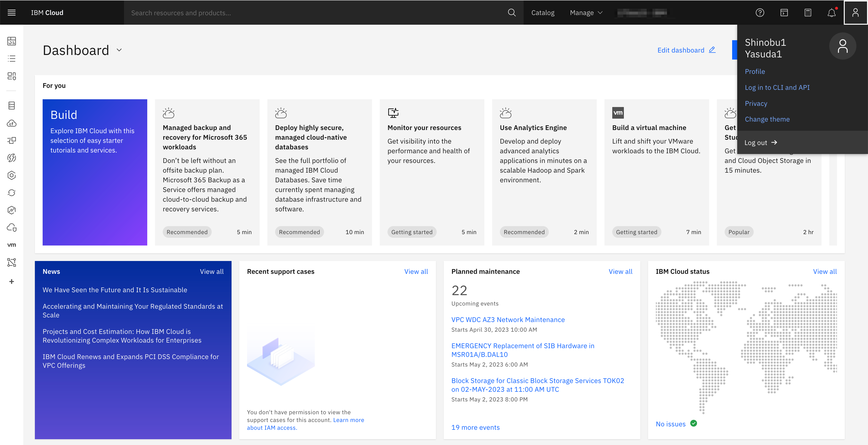Open the hamburger navigation menu
The height and width of the screenshot is (445, 868).
click(11, 12)
